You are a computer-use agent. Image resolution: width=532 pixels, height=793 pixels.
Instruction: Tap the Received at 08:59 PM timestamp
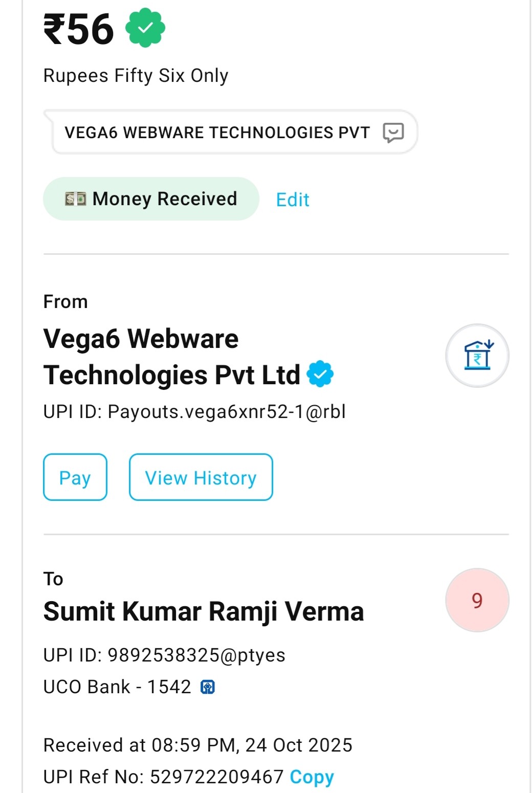(198, 745)
